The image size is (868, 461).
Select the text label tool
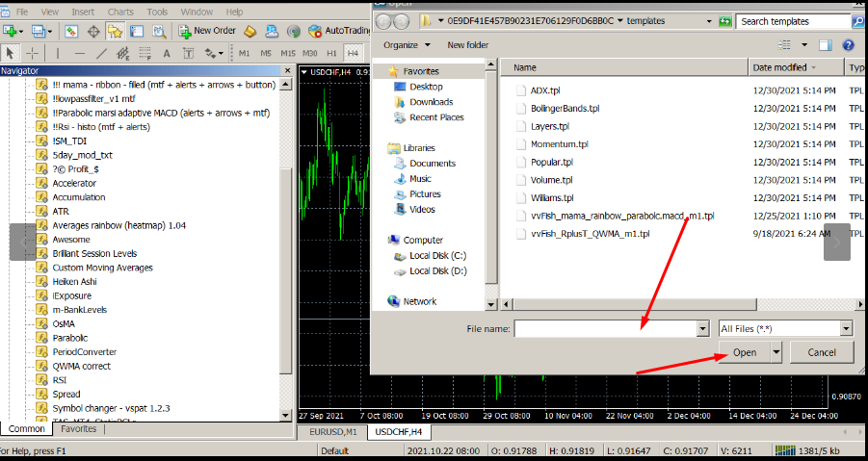coord(166,53)
